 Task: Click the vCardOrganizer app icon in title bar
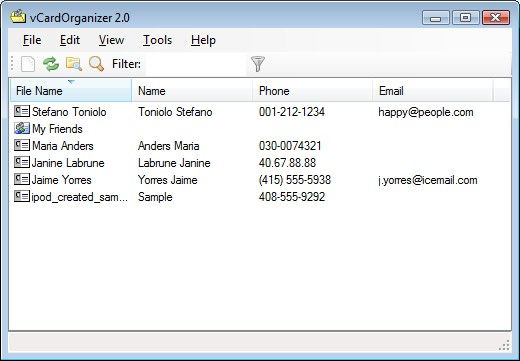point(18,17)
